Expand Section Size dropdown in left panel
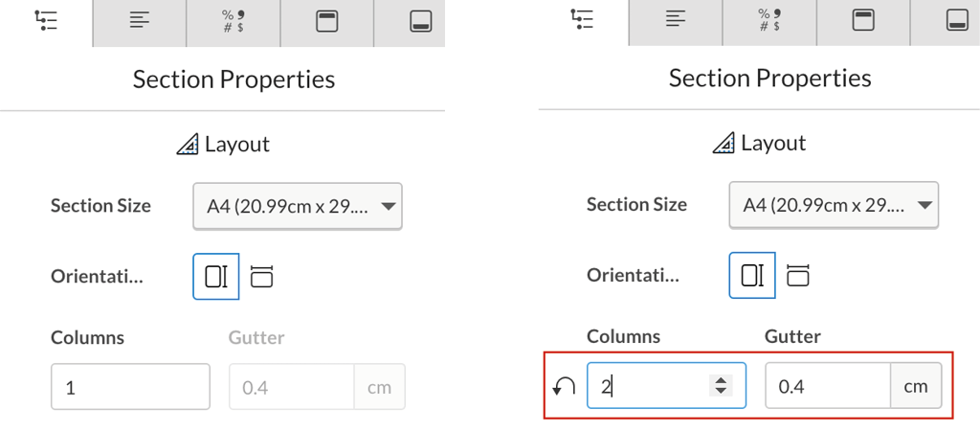This screenshot has height=431, width=980. [x=298, y=206]
